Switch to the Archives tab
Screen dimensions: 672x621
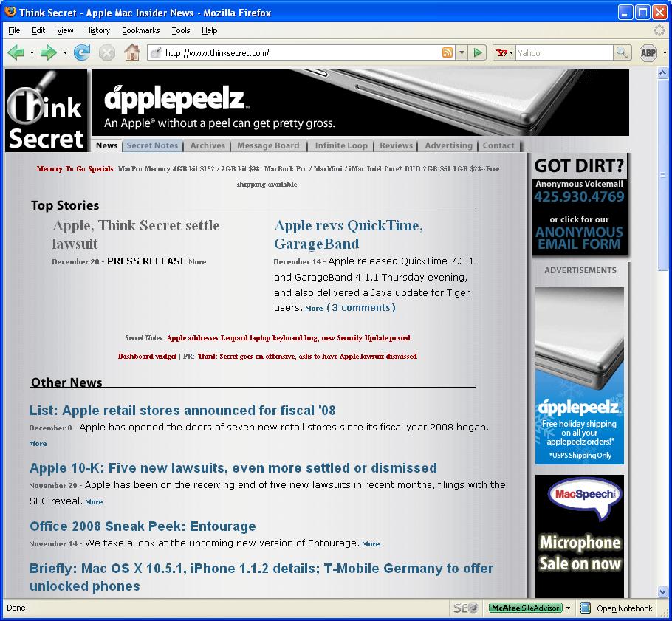(x=208, y=145)
